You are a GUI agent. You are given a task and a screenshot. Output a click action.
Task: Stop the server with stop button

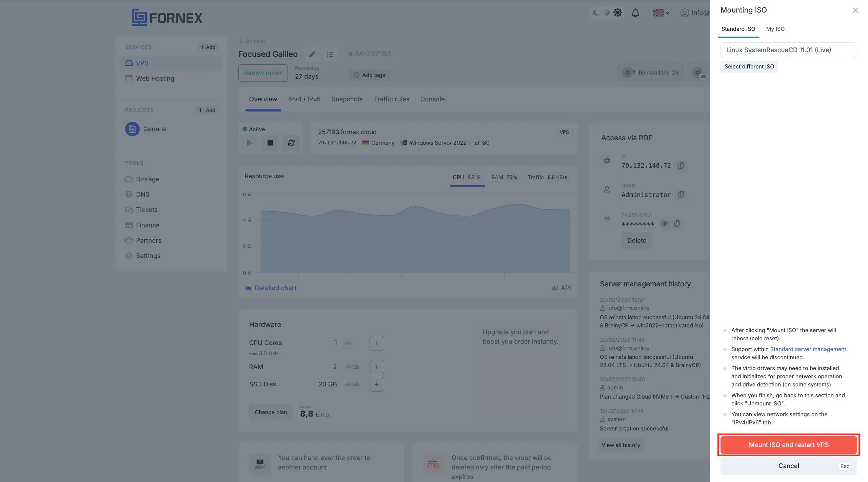[x=270, y=143]
